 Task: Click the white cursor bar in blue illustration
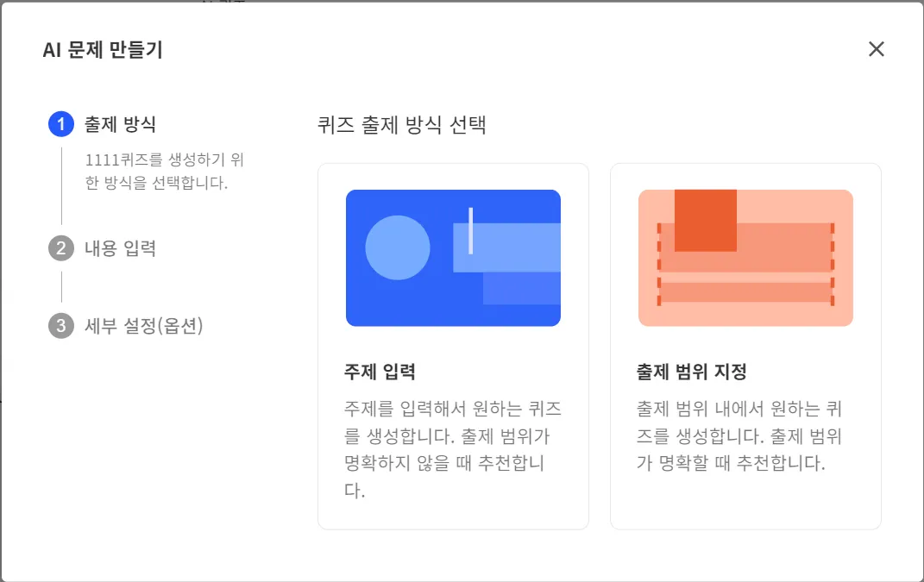pyautogui.click(x=470, y=231)
